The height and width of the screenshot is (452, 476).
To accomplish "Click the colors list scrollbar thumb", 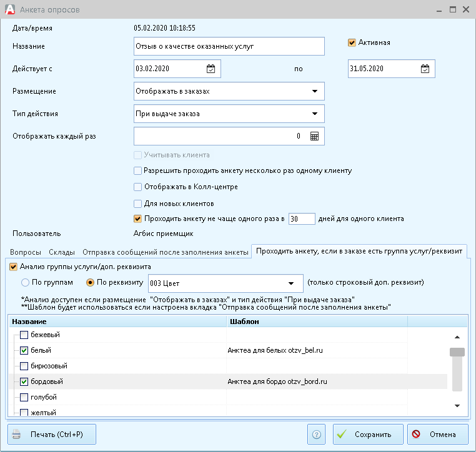I will coord(457,352).
